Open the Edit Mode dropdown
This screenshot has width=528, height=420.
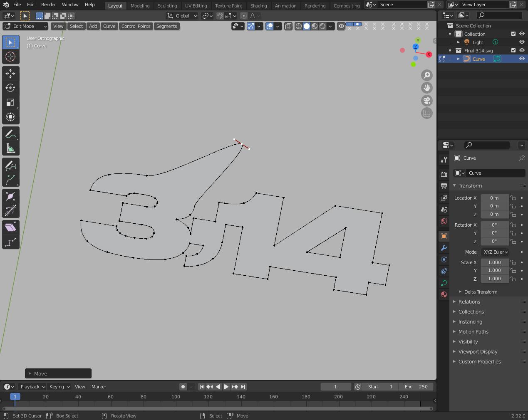click(x=25, y=26)
